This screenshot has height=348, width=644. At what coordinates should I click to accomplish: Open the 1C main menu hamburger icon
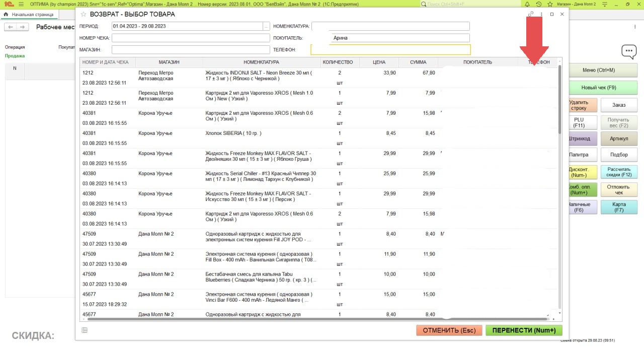pyautogui.click(x=21, y=4)
